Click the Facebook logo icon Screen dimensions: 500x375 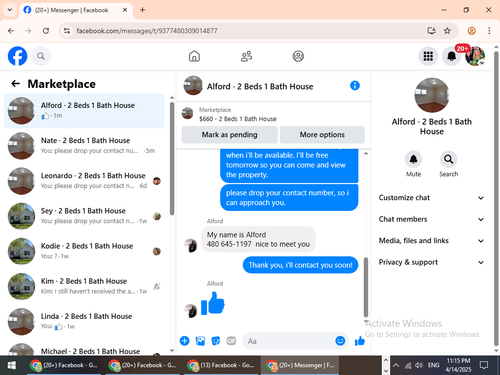tap(17, 56)
